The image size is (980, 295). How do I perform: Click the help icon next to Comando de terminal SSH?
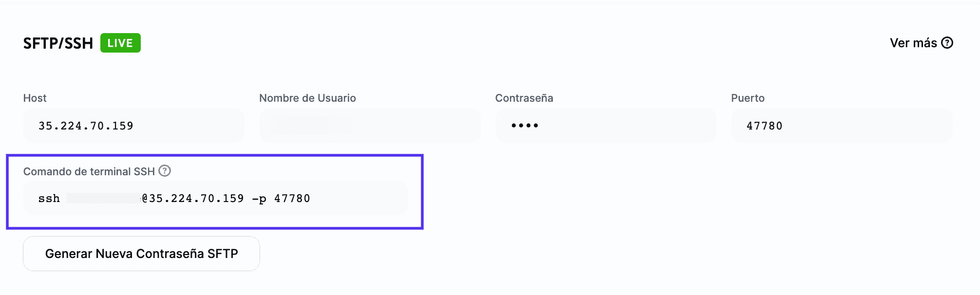pos(165,171)
